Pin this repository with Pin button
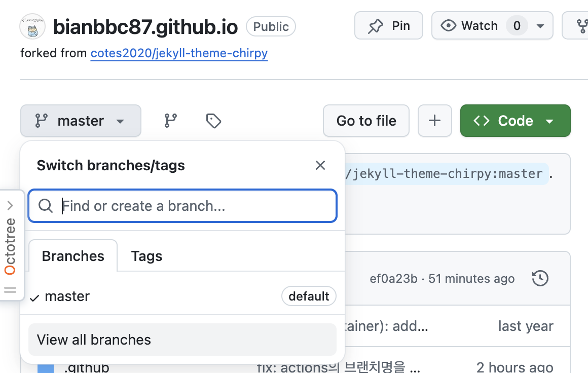Viewport: 588px width, 373px height. pos(389,26)
